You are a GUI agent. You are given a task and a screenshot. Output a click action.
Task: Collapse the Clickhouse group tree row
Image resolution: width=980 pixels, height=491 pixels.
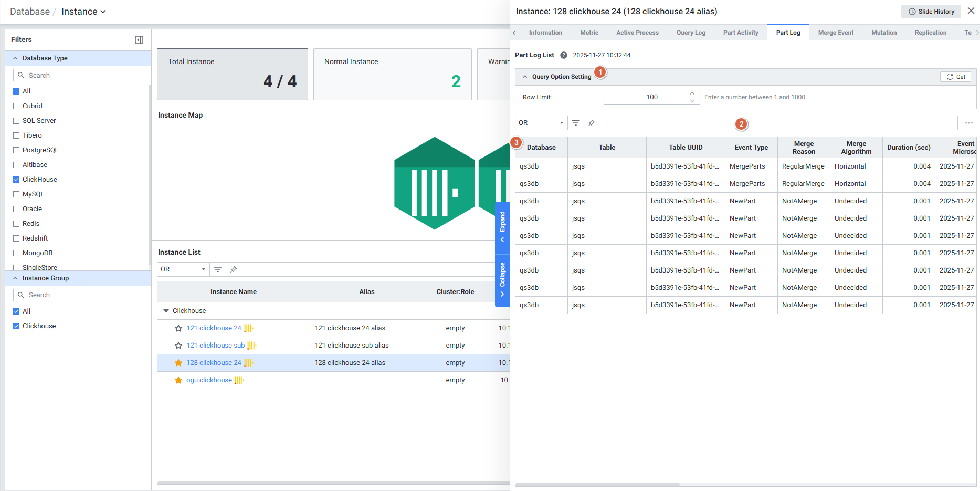tap(166, 311)
